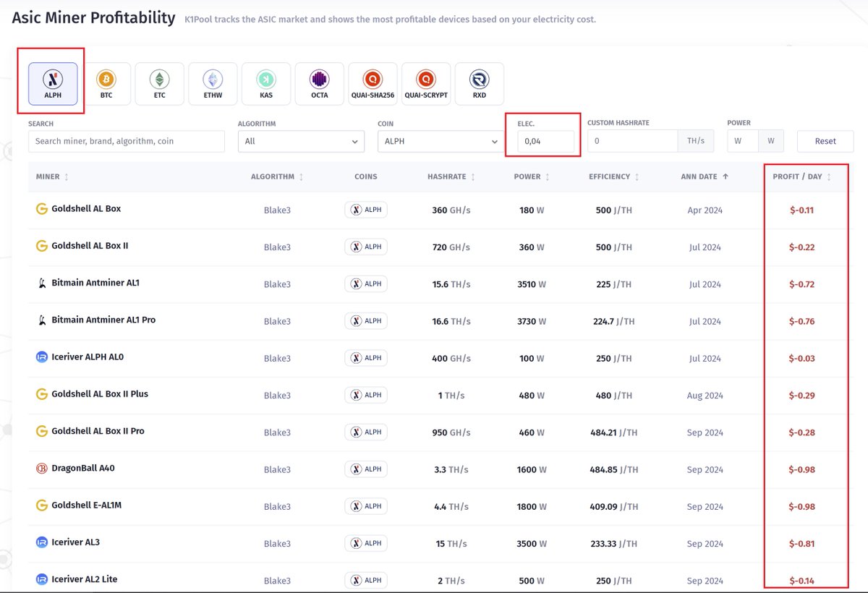
Task: Select the KAS coin tab
Action: pos(266,83)
